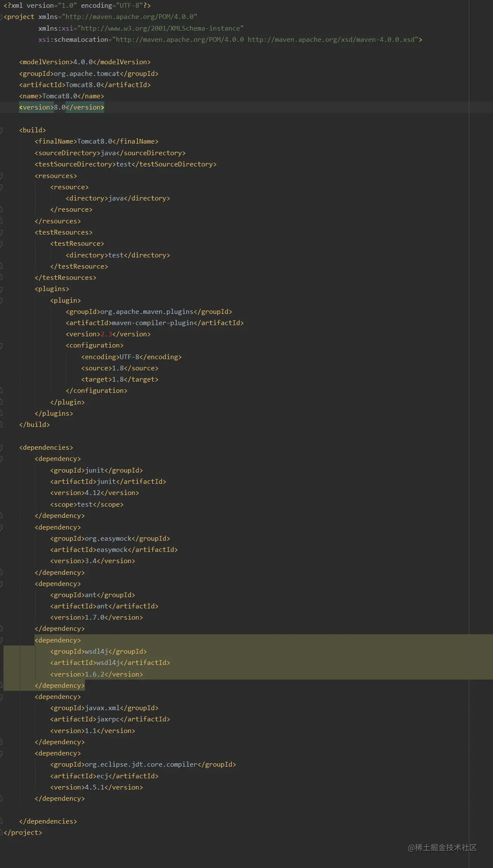This screenshot has width=493, height=868.
Task: Click groupId org.eclipse.jdt.core.compiler line
Action: [143, 765]
